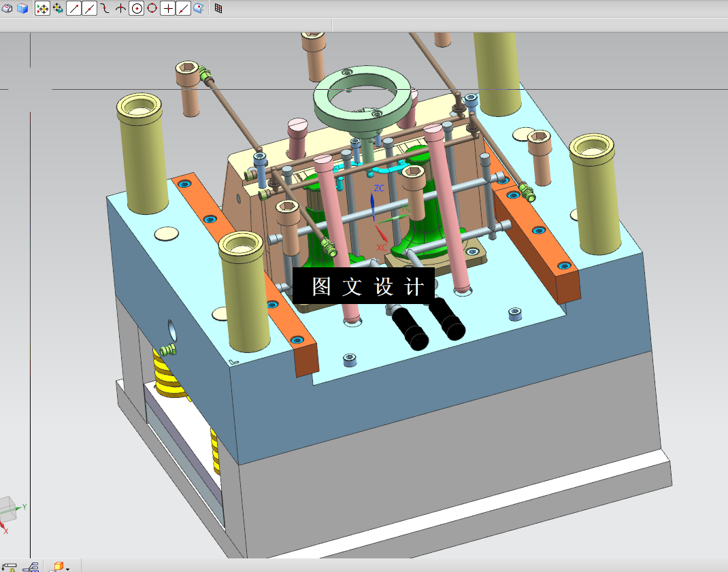Open dropdown arrow beside orange cube icon
This screenshot has width=728, height=572.
point(68,569)
